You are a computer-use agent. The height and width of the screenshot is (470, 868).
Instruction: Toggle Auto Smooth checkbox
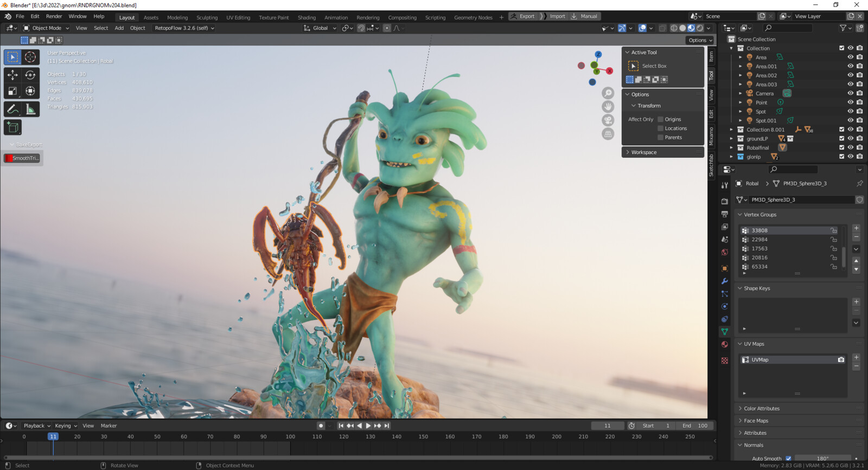coord(788,459)
